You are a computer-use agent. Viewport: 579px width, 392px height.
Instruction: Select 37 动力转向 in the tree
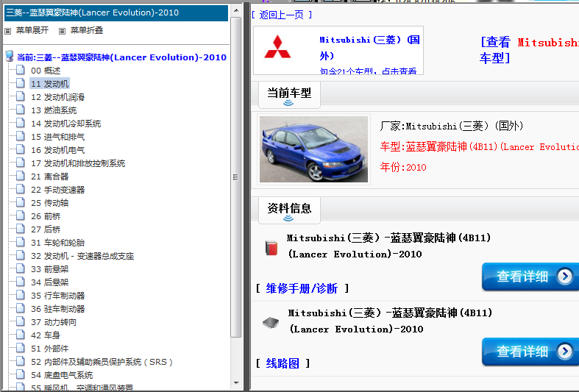pyautogui.click(x=54, y=322)
